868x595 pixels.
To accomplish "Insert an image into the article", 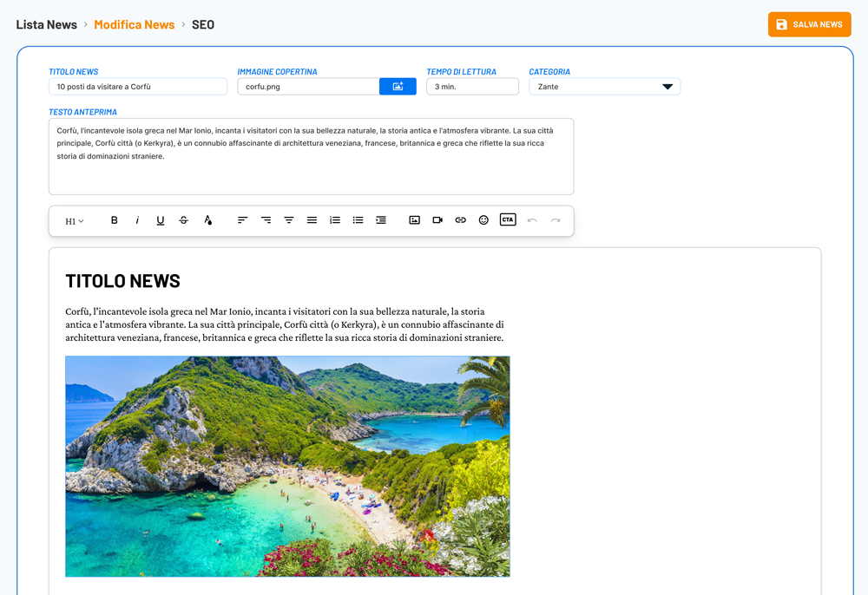I will 414,220.
